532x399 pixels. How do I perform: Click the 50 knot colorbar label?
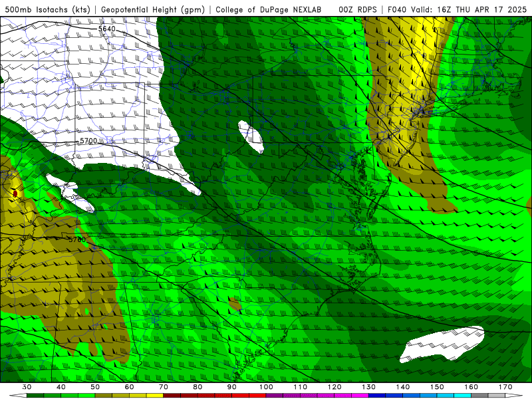95,387
